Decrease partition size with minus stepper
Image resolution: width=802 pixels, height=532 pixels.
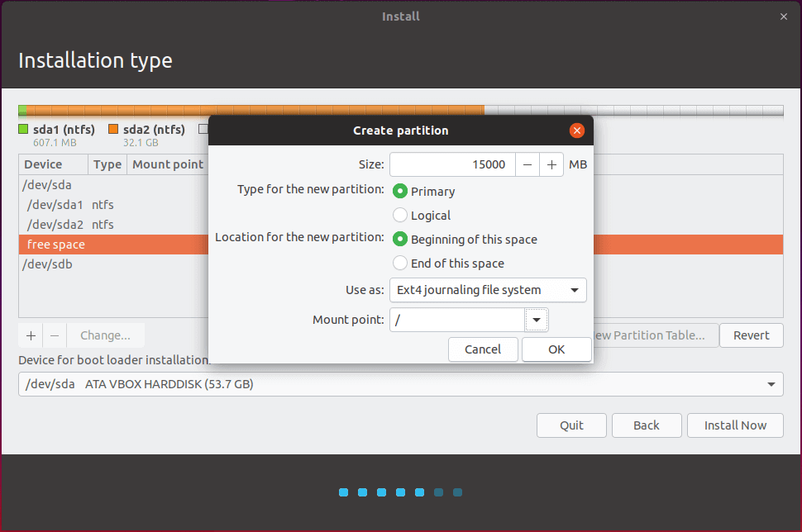(x=528, y=164)
